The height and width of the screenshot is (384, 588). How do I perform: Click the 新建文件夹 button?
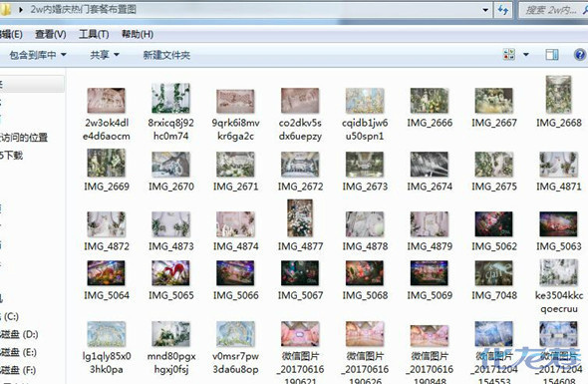[166, 55]
